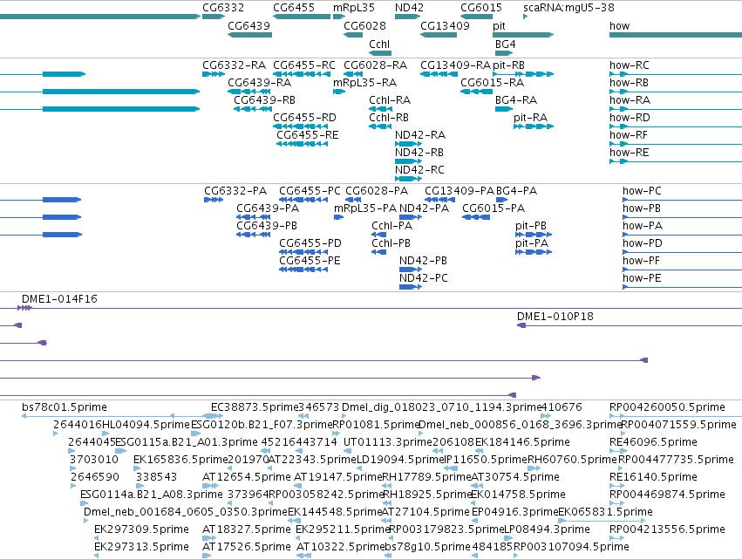Click the CG6455-RE transcript label
This screenshot has width=742, height=560.
coord(307,135)
